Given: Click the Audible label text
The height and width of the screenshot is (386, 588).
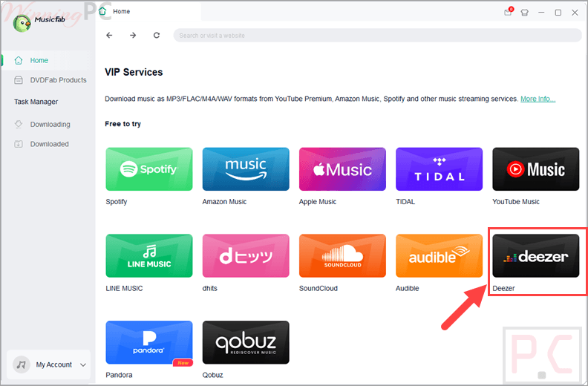Looking at the screenshot, I should click(408, 289).
